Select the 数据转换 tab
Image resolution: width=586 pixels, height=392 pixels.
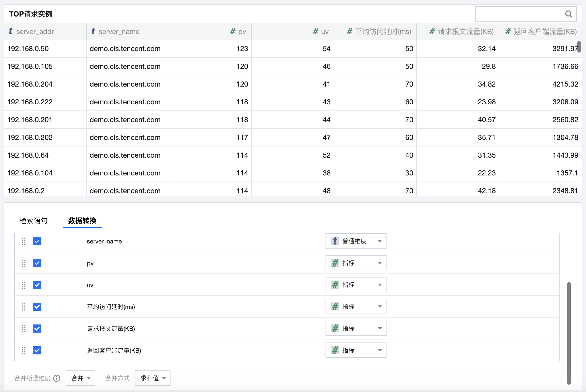point(82,221)
